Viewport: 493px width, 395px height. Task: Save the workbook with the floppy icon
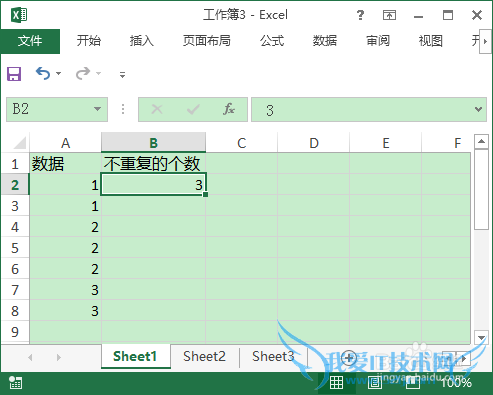14,74
